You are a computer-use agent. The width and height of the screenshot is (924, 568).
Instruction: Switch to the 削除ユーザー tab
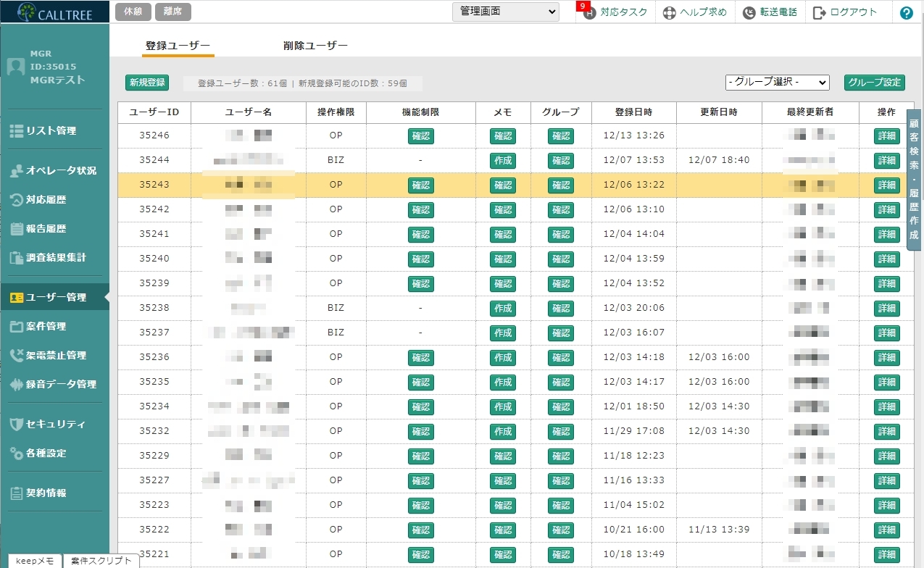[x=315, y=46]
